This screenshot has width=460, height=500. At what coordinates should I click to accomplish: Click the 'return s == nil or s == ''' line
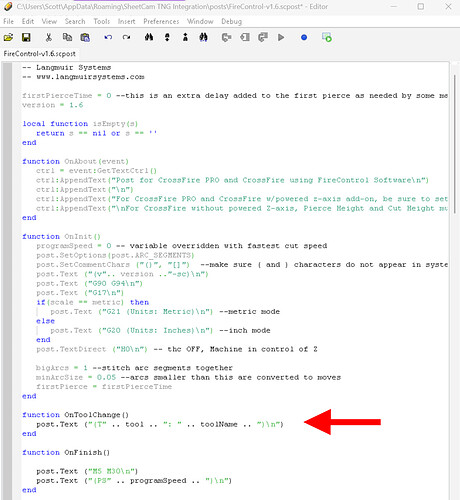[96, 133]
